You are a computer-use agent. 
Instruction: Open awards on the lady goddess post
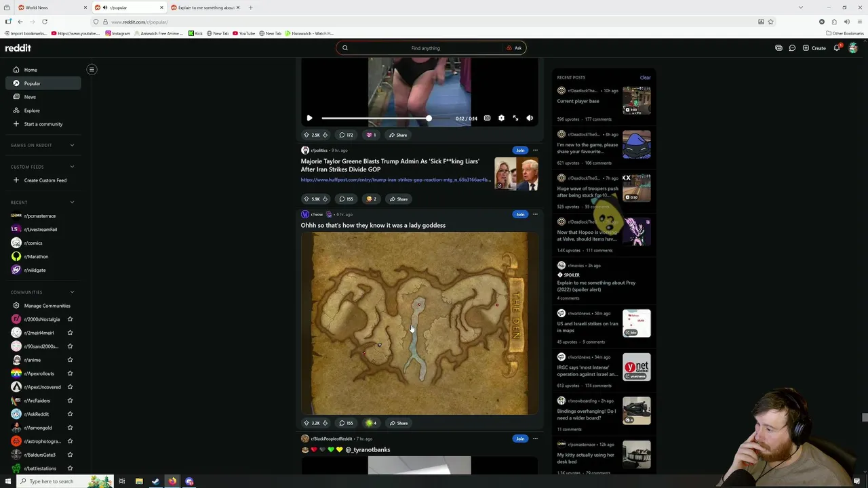point(371,423)
